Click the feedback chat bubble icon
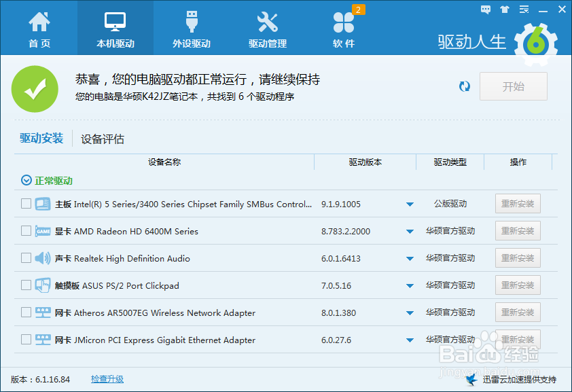 pyautogui.click(x=486, y=10)
